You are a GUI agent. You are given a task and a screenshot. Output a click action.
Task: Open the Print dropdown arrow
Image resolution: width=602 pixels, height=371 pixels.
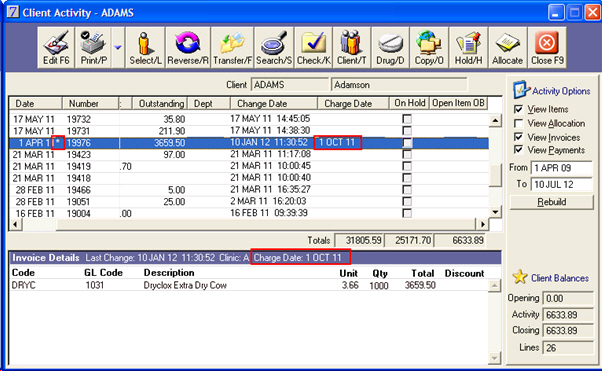coord(118,48)
